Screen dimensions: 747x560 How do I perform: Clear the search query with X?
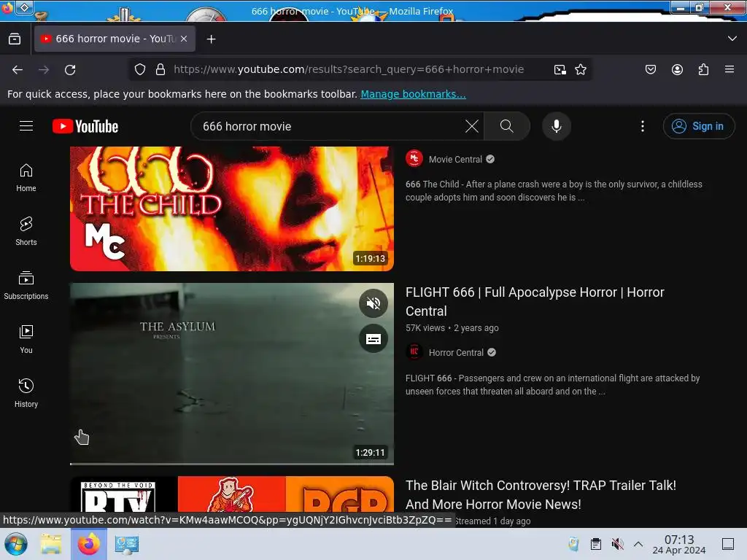[472, 126]
